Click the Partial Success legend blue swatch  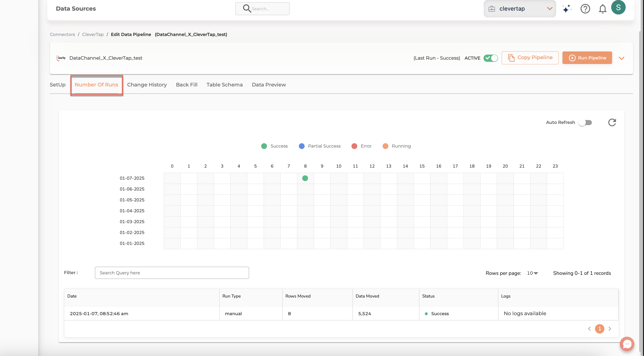[301, 146]
